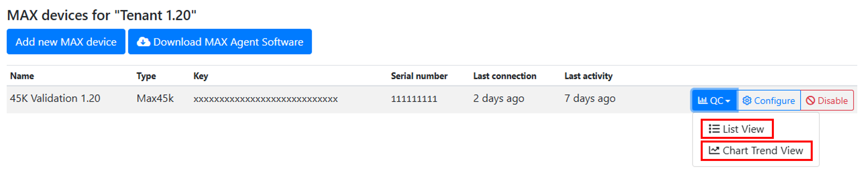Click the bulleted list icon for List View
The width and height of the screenshot is (868, 187).
tap(714, 129)
